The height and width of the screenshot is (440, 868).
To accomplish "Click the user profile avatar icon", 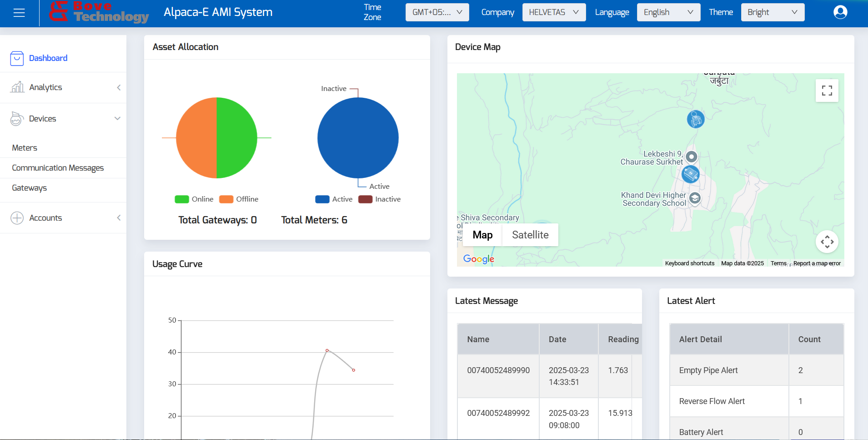I will [x=840, y=12].
